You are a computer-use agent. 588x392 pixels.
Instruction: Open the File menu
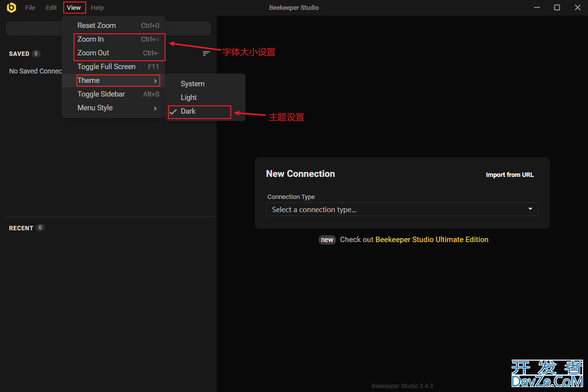point(30,7)
